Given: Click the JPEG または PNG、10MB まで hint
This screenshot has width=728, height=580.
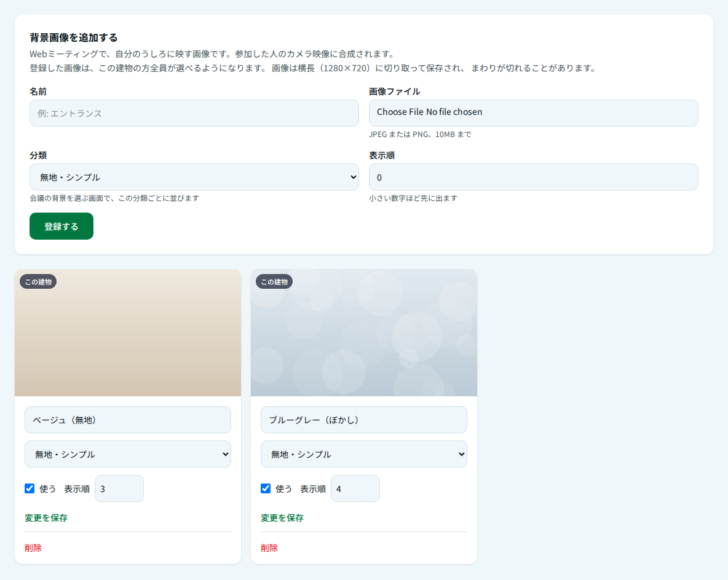Looking at the screenshot, I should 420,134.
